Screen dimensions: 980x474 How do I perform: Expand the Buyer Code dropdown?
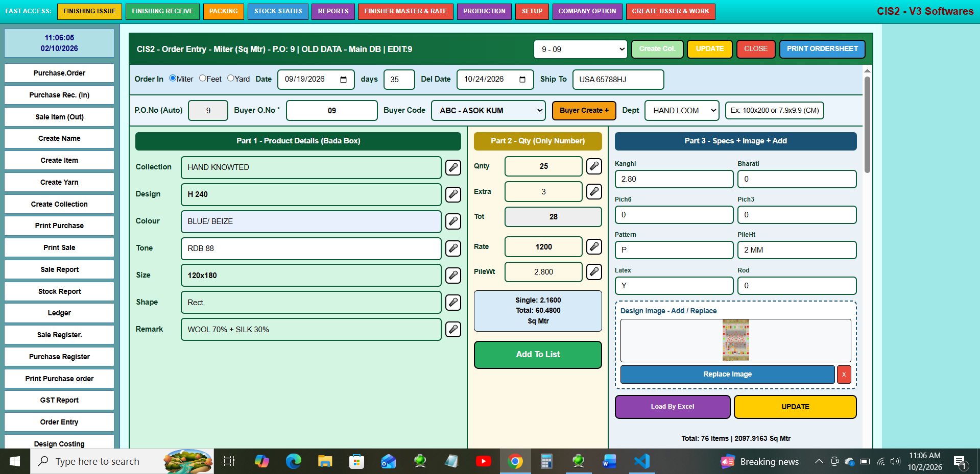point(488,111)
